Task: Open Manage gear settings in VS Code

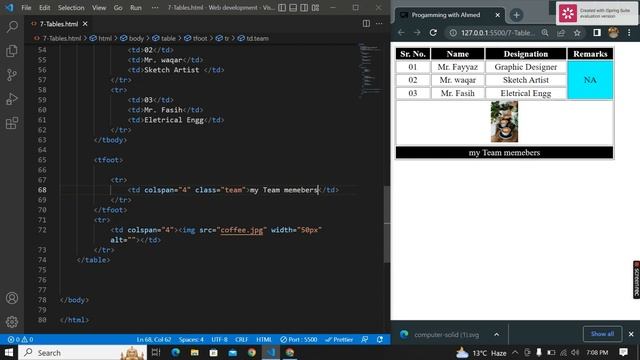Action: tap(12, 322)
